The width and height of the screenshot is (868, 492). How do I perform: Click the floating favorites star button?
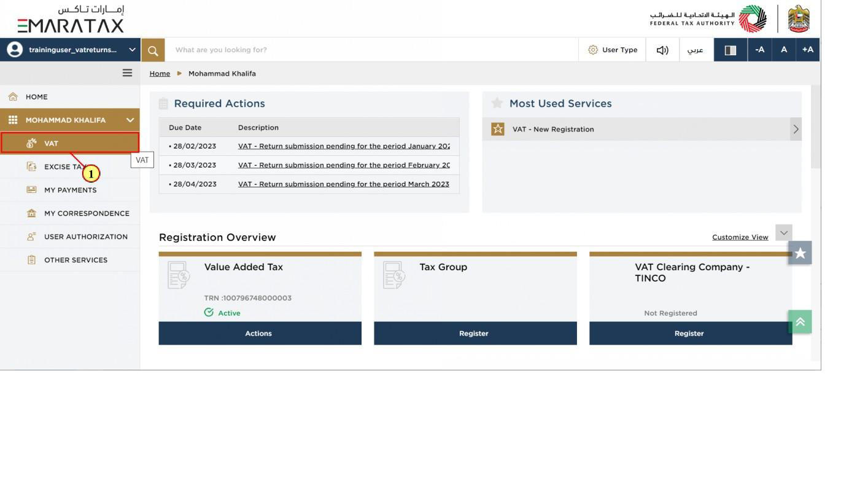(800, 252)
